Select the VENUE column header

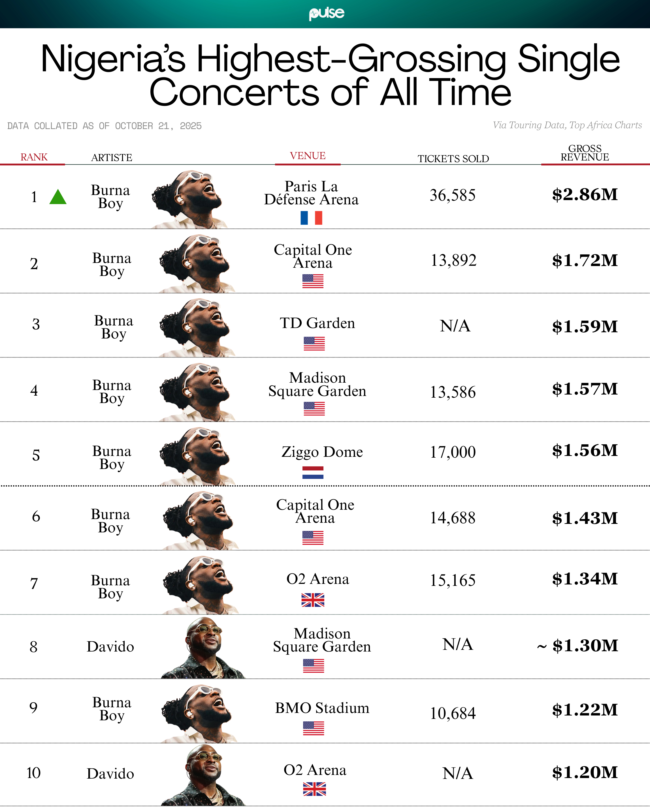coord(308,156)
